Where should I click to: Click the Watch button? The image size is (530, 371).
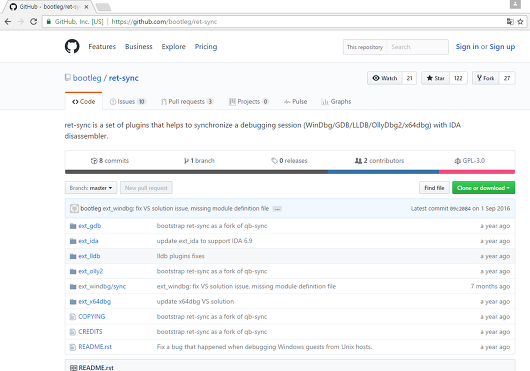[x=385, y=78]
